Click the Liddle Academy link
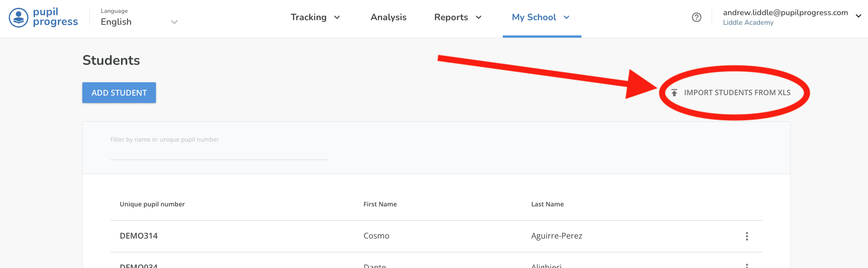The image size is (868, 268). click(748, 23)
